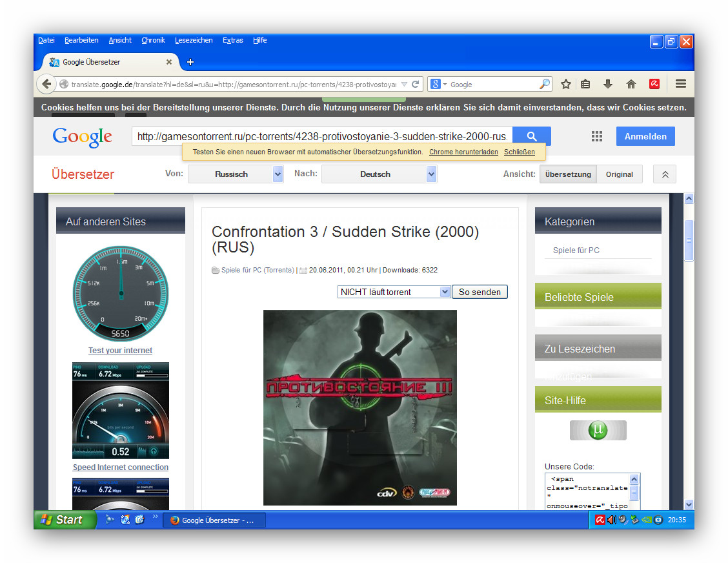
Task: Click the red Avira toolbar icon
Action: [x=654, y=84]
